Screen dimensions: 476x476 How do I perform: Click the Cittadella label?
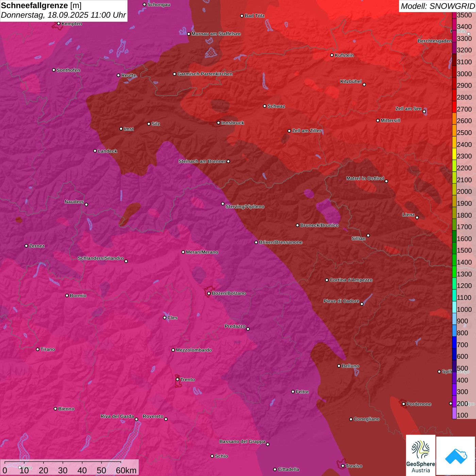coord(288,469)
